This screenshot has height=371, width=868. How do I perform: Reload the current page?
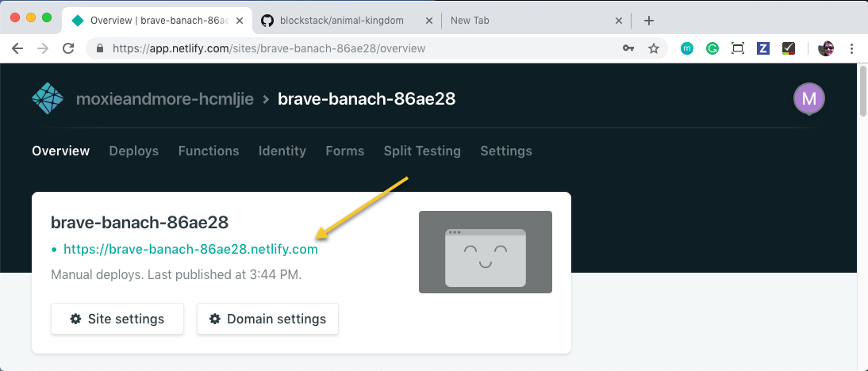(x=69, y=48)
